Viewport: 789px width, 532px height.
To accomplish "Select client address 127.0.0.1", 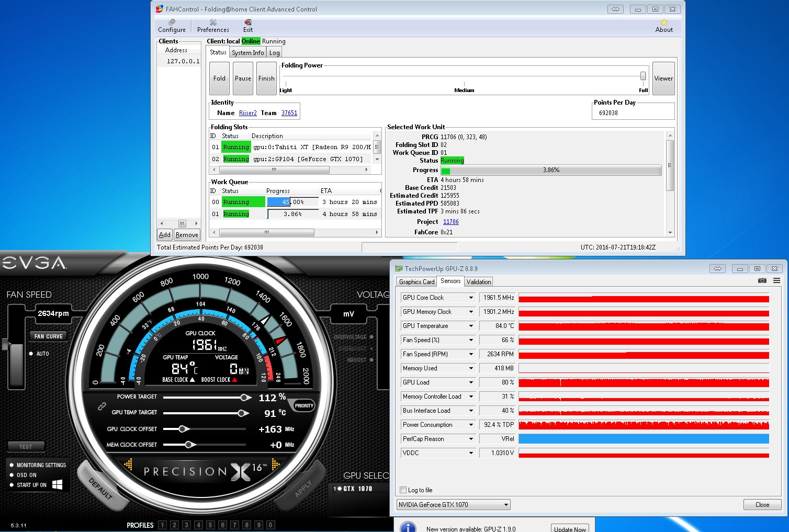I will click(179, 61).
